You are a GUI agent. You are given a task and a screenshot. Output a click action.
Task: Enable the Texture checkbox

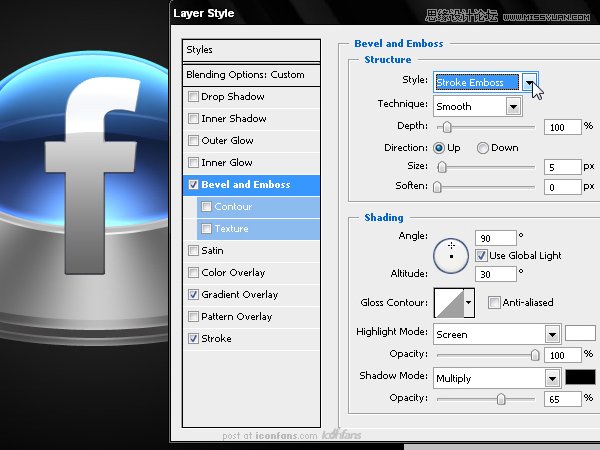click(206, 229)
